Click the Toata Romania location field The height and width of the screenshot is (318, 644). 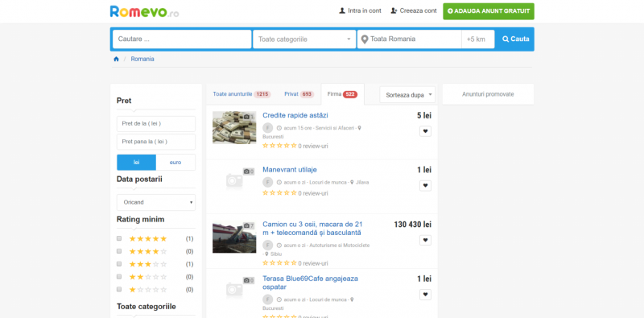(x=410, y=39)
